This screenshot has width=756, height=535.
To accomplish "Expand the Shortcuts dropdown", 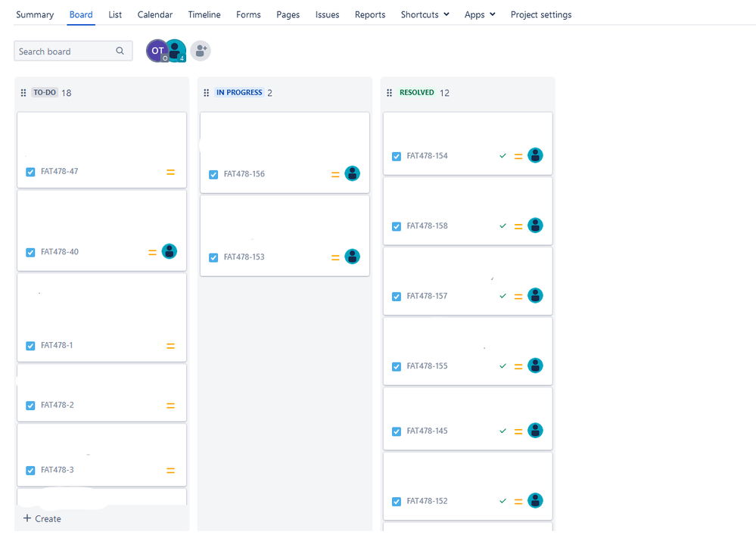I will click(x=425, y=14).
